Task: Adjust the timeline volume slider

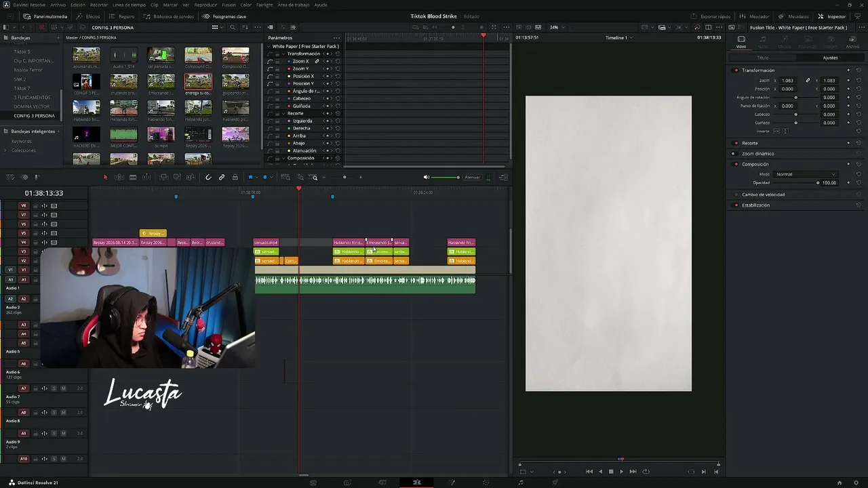Action: 446,178
